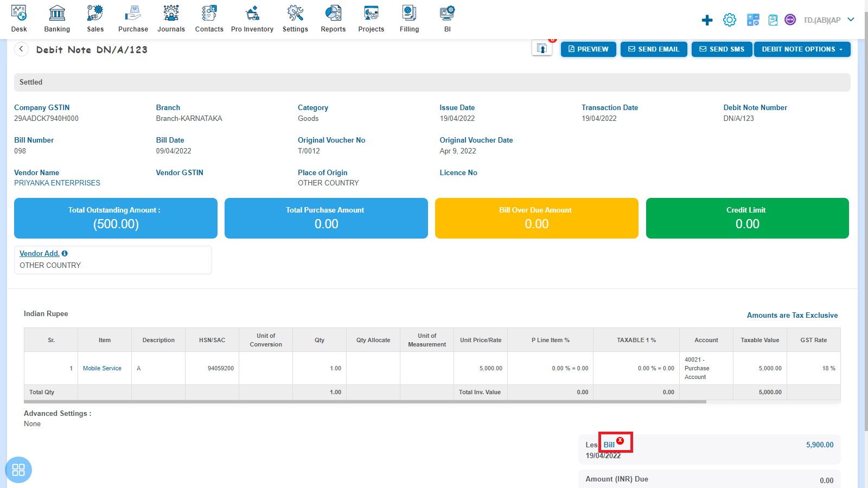Click the SEND SMS button
Image resolution: width=868 pixels, height=488 pixels.
[x=722, y=49]
